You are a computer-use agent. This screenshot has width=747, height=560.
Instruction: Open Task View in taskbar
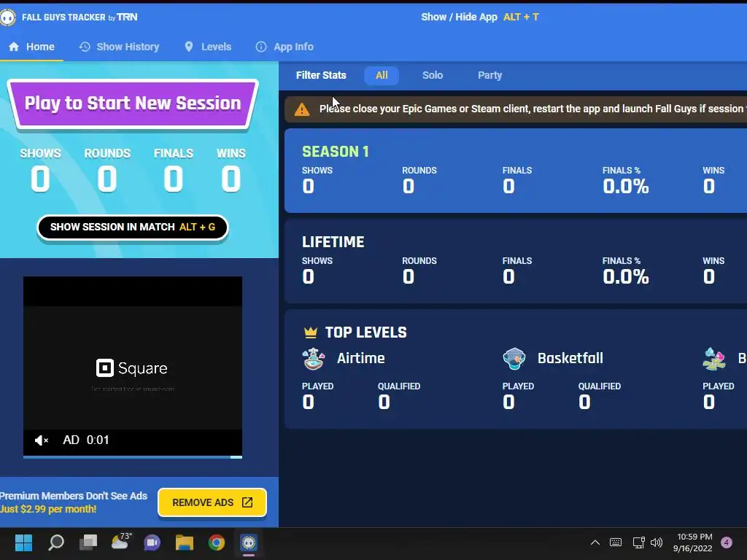[x=88, y=542]
